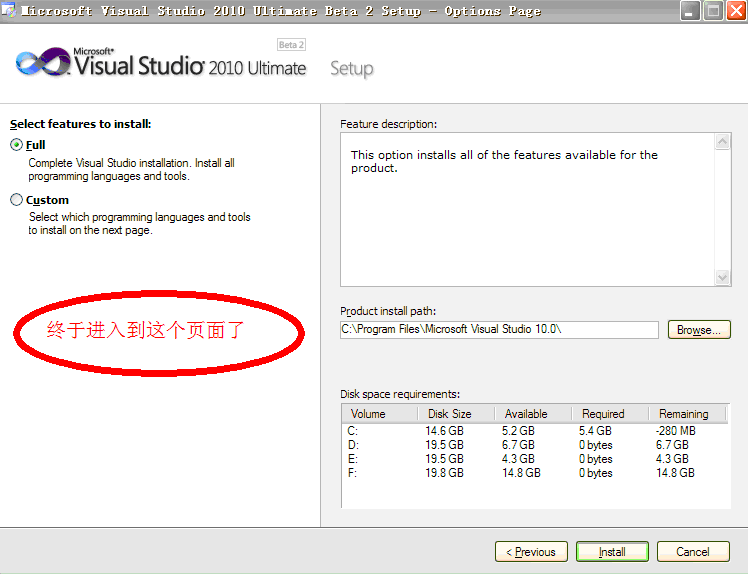748x574 pixels.
Task: Click the 14.8 GB available value for F:
Action: [x=521, y=473]
